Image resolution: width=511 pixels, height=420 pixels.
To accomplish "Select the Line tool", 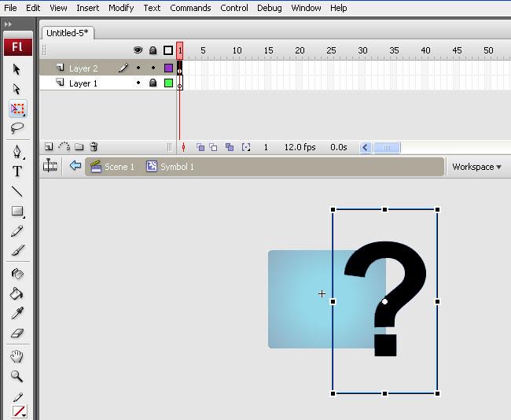I will tap(17, 191).
